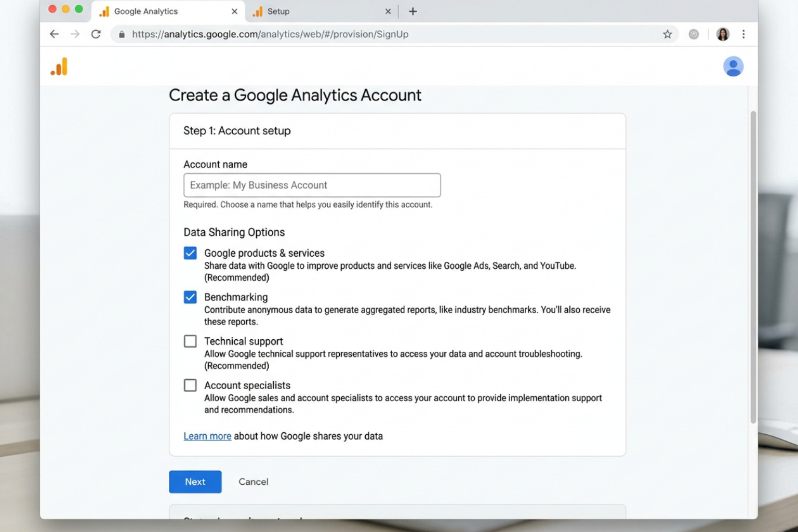Enable Technical support data sharing
Screen dimensions: 798x532
pyautogui.click(x=190, y=341)
